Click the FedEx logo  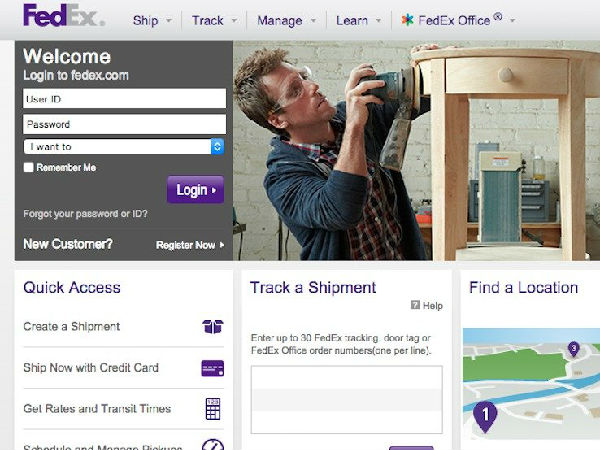pos(64,16)
